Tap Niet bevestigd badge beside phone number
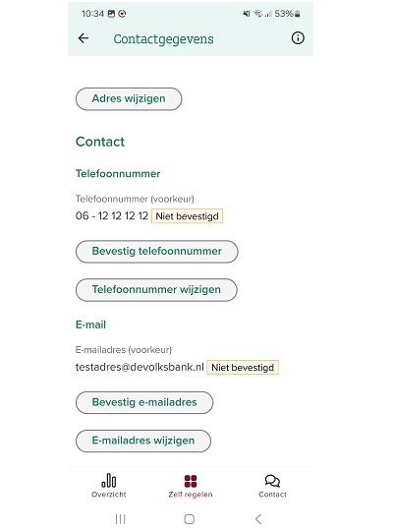 pyautogui.click(x=187, y=216)
